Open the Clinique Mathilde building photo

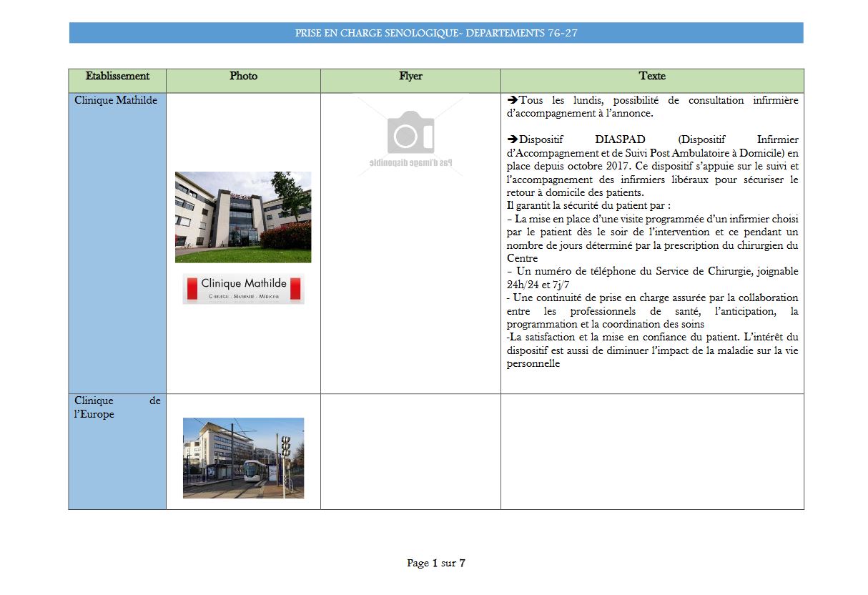coord(243,217)
